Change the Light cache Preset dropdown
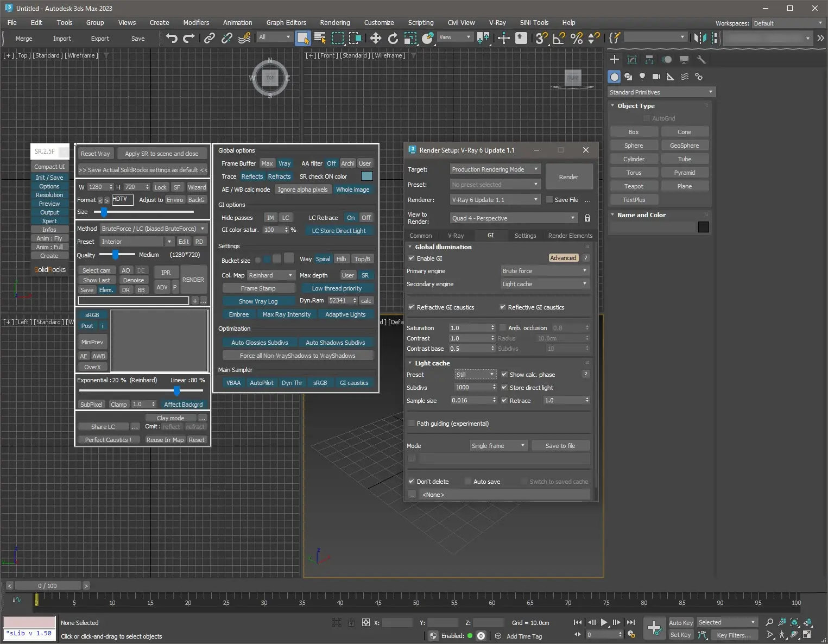828x644 pixels. [475, 374]
